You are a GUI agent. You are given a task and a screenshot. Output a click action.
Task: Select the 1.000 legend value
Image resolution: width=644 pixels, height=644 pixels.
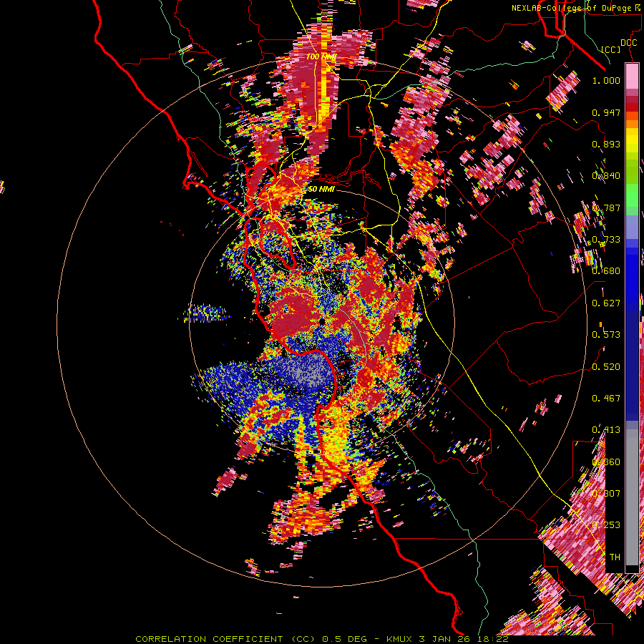[x=606, y=80]
